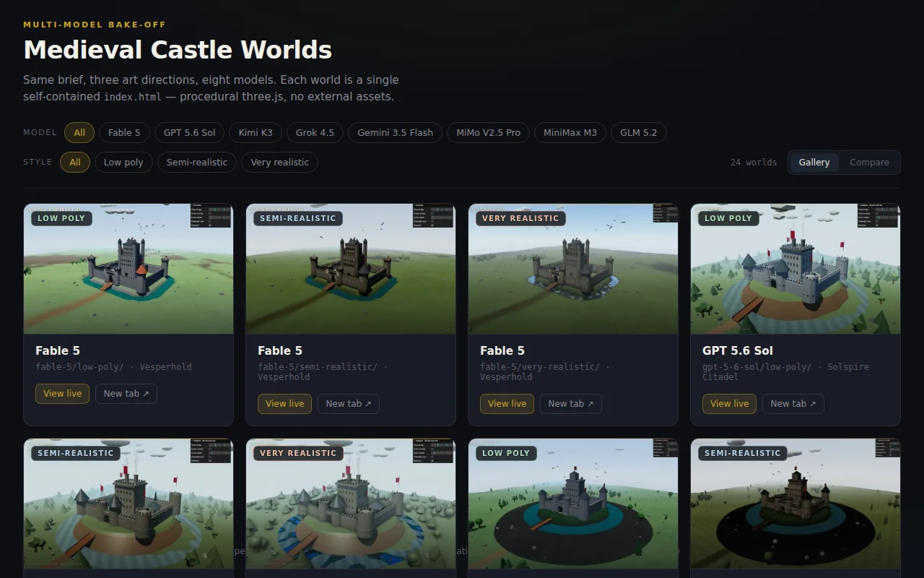Image resolution: width=924 pixels, height=578 pixels.
Task: Filter models by GPT 5.6 Sol
Action: tap(189, 132)
